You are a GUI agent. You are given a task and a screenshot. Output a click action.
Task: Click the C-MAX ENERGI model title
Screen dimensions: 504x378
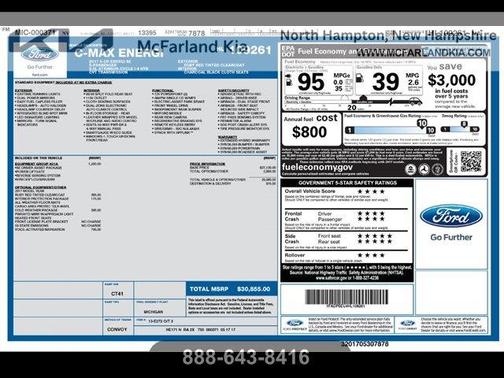pyautogui.click(x=119, y=53)
